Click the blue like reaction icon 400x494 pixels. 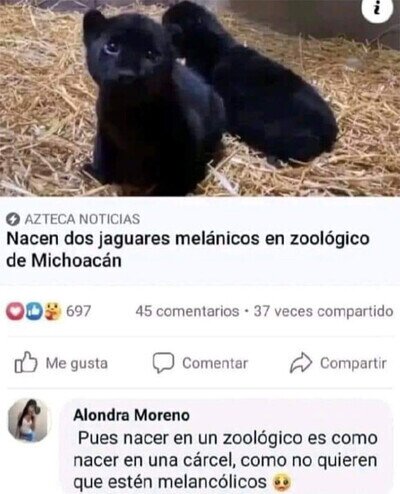coord(34,311)
